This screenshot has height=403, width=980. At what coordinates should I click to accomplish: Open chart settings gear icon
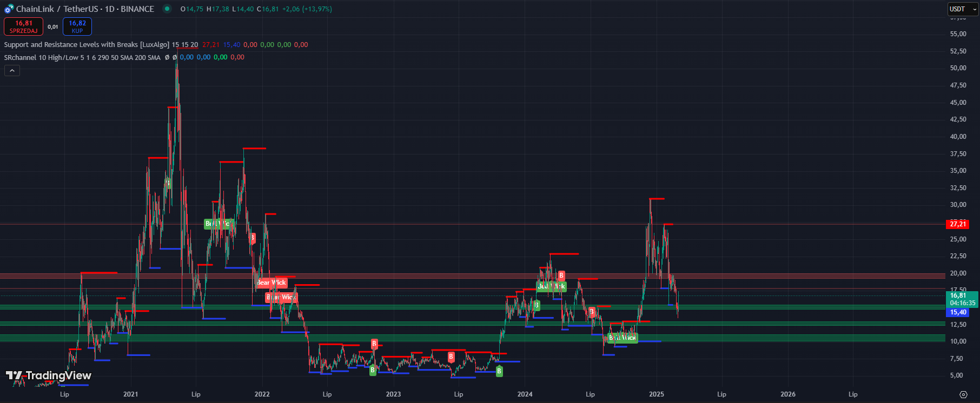pyautogui.click(x=963, y=394)
